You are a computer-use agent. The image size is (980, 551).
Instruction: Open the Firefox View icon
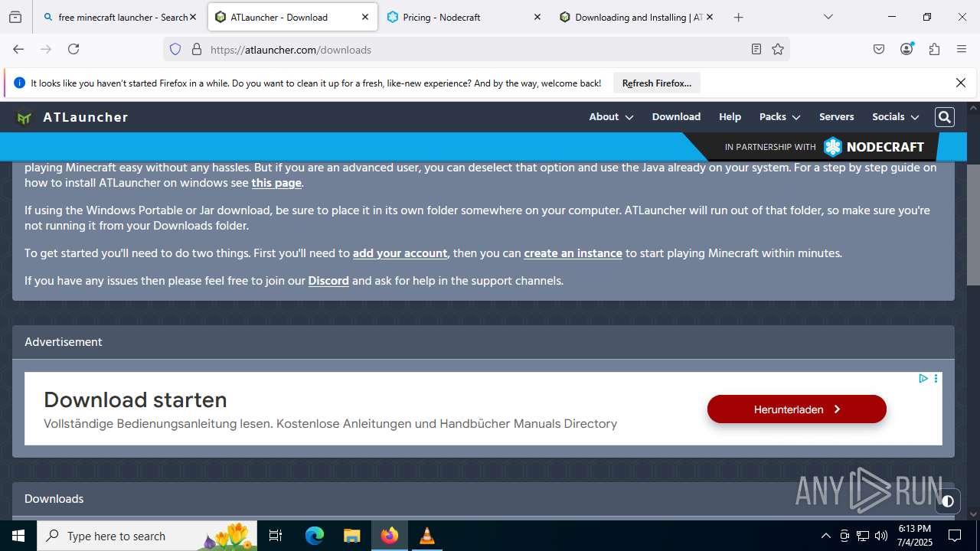15,17
